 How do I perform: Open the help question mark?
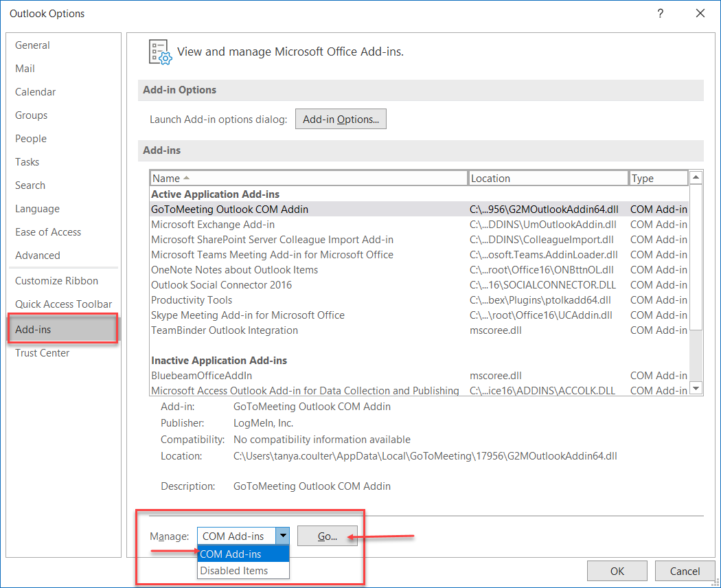661,13
